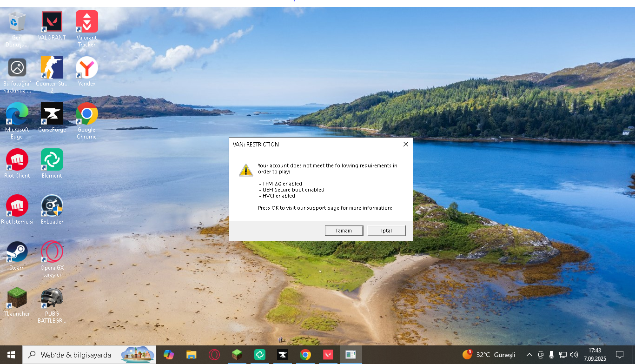The height and width of the screenshot is (364, 635).
Task: Open File Explorer from the taskbar
Action: coord(191,355)
